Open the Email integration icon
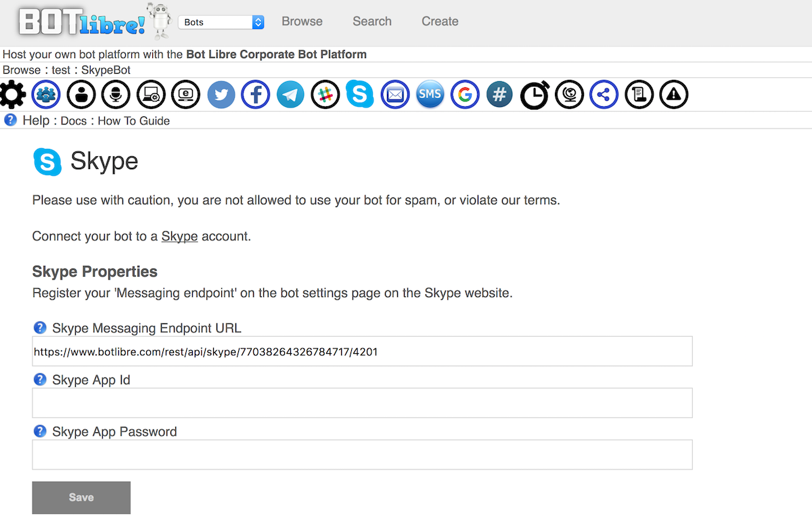The width and height of the screenshot is (812, 529). tap(395, 95)
